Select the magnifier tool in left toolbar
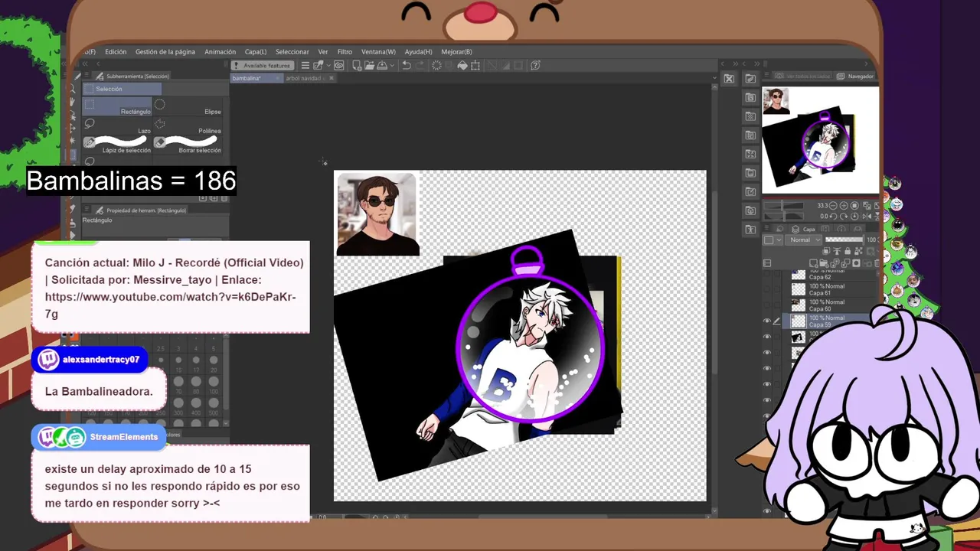980x551 pixels. (73, 89)
